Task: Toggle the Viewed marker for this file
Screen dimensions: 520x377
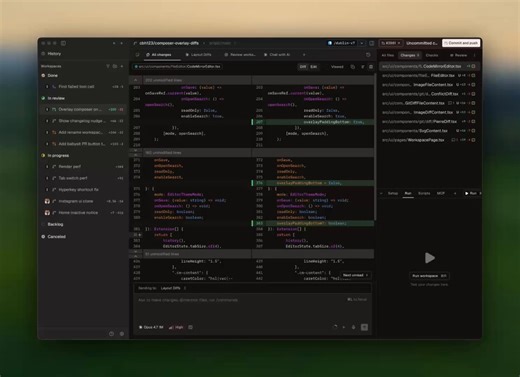Action: [x=337, y=67]
